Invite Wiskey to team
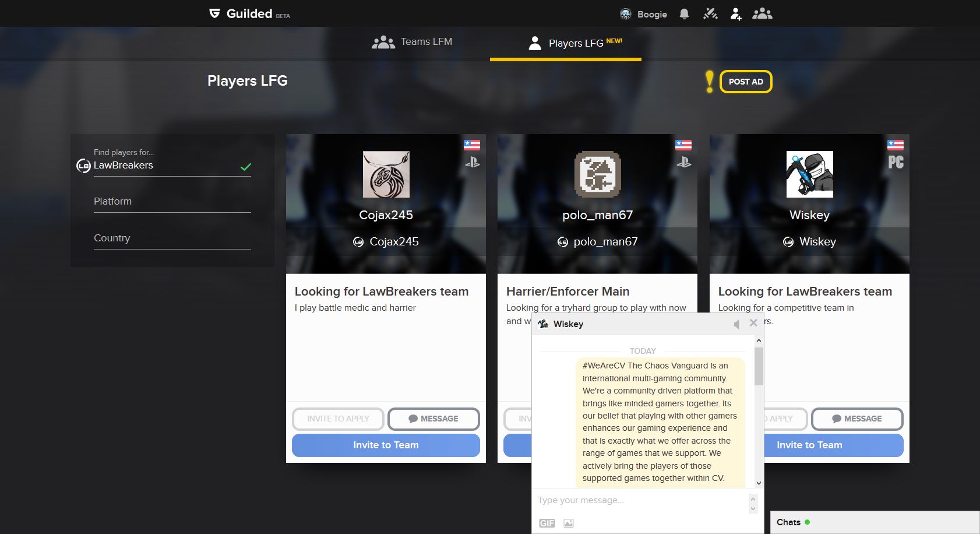 (x=834, y=445)
